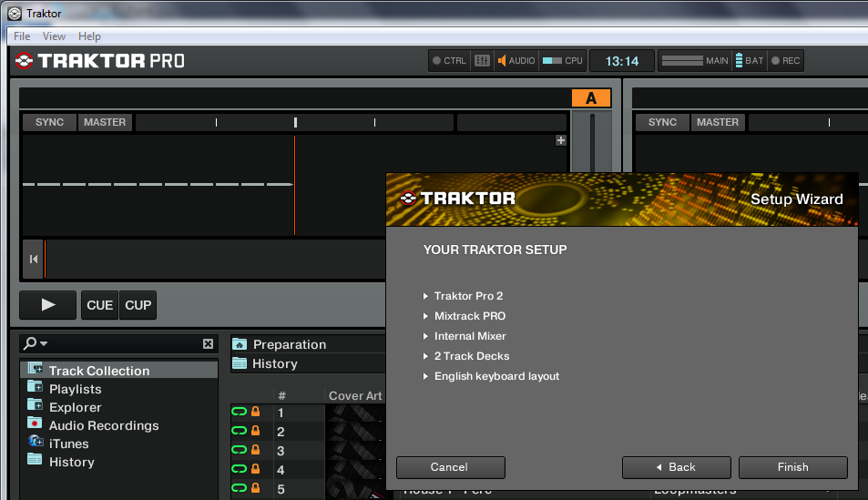The image size is (868, 500).
Task: Click the AUDIO speaker indicator
Action: tap(516, 61)
